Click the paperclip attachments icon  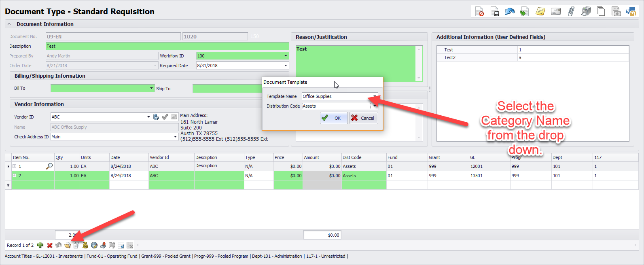pos(571,12)
